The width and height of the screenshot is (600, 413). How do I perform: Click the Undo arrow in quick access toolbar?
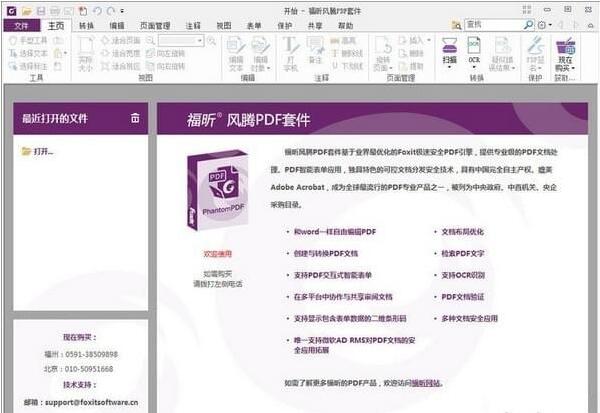click(x=97, y=11)
